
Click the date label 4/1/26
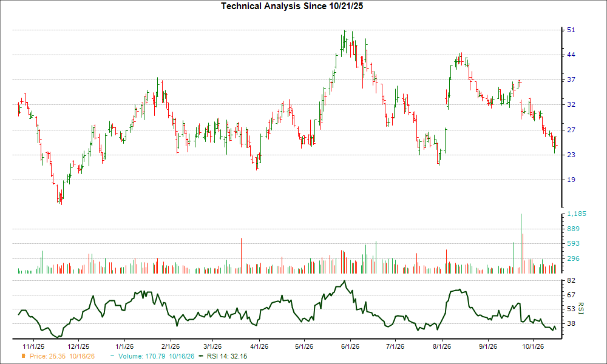(x=259, y=346)
